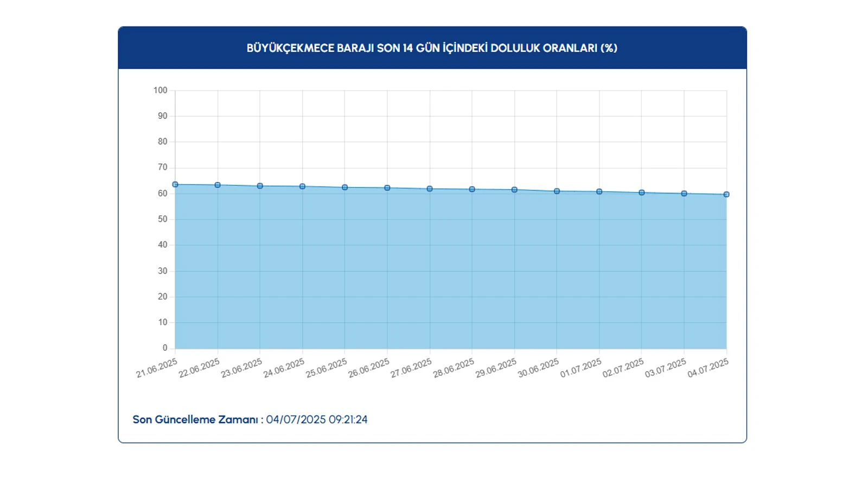Click the 04/07/2025 09:21:24 update timestamp
Screen dimensions: 868x488
(316, 420)
